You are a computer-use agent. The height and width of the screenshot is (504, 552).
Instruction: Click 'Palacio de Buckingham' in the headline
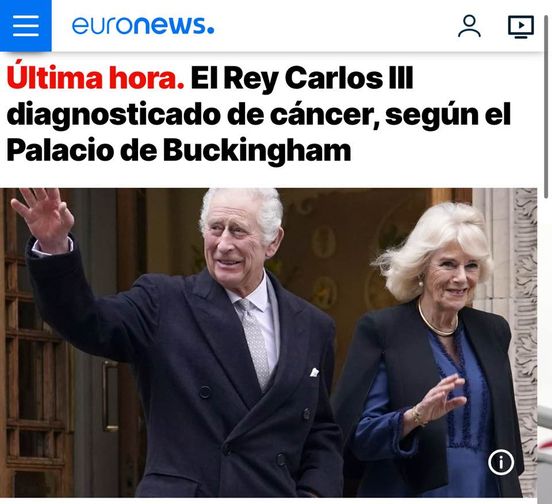coord(179,151)
